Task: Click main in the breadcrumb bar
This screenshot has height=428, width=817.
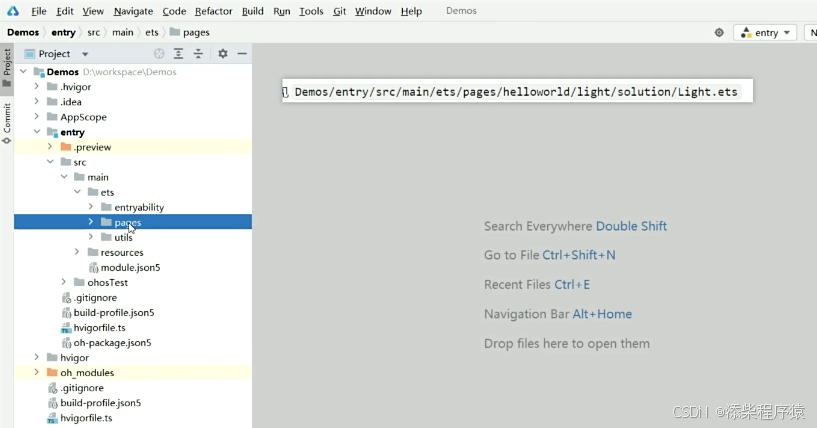Action: (x=122, y=32)
